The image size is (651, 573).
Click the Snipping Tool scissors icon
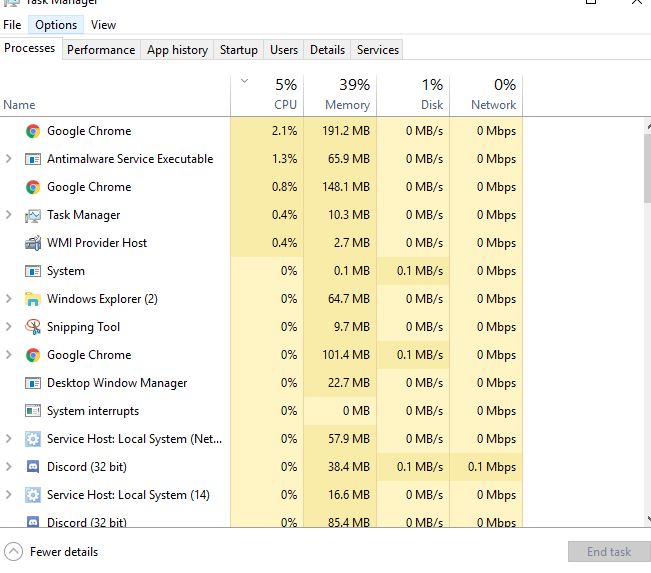(x=33, y=327)
